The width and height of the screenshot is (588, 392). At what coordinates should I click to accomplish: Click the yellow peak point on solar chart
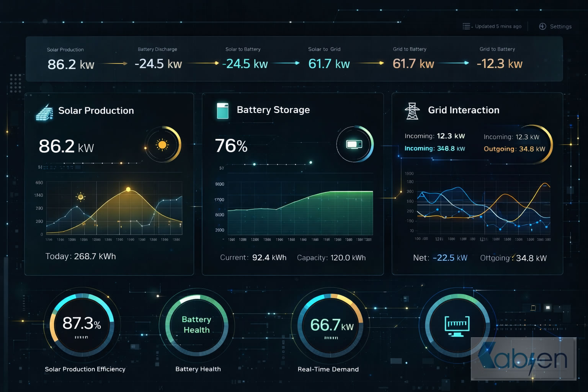[x=128, y=189]
